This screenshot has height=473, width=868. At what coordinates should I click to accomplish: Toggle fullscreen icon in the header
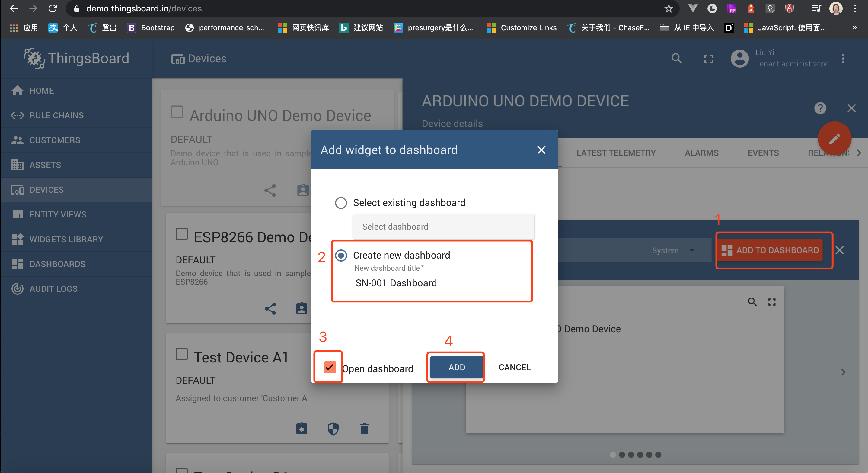point(708,59)
